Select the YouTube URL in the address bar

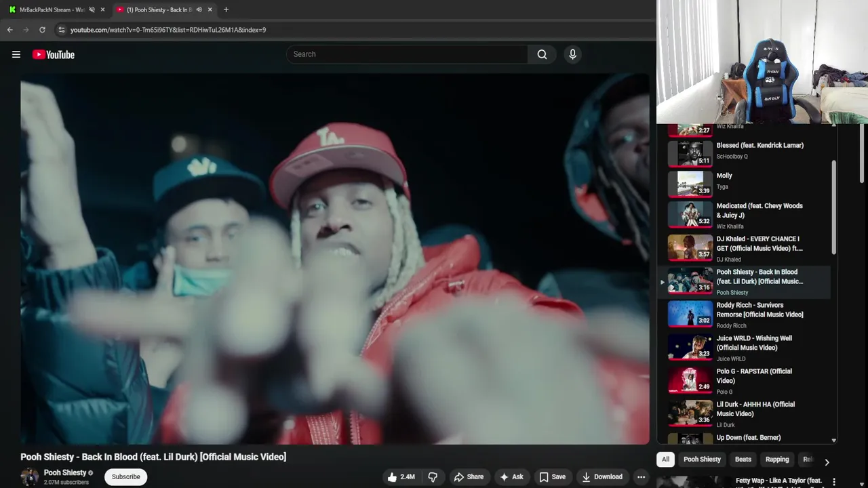(168, 30)
